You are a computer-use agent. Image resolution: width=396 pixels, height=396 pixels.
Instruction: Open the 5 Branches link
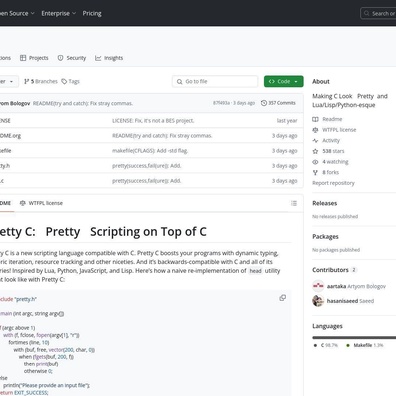tap(41, 81)
